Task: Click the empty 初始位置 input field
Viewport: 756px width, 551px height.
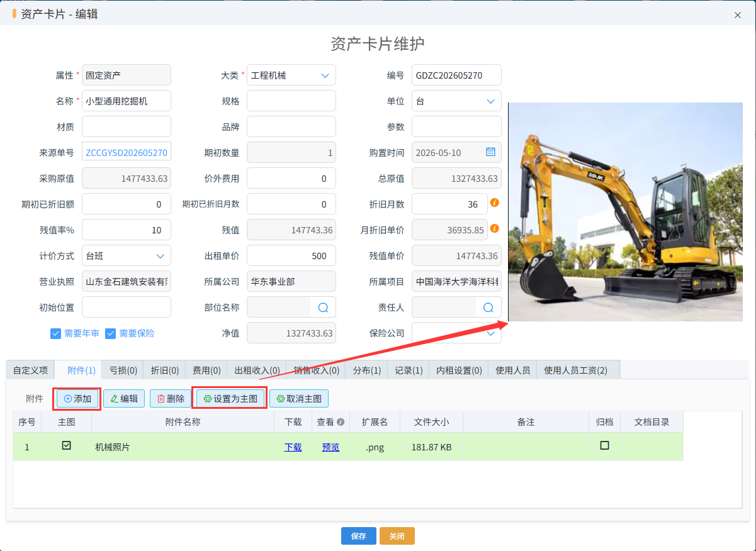Action: pos(127,307)
